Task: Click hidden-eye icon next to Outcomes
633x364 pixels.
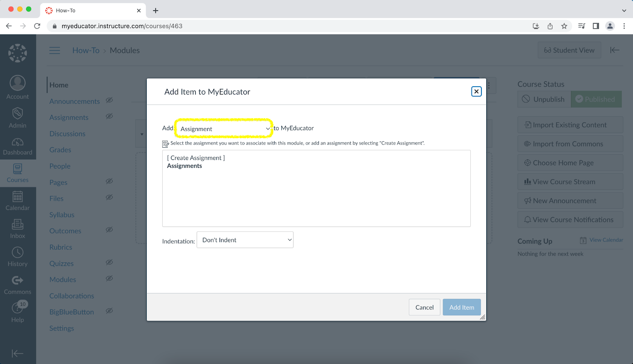Action: pos(109,230)
